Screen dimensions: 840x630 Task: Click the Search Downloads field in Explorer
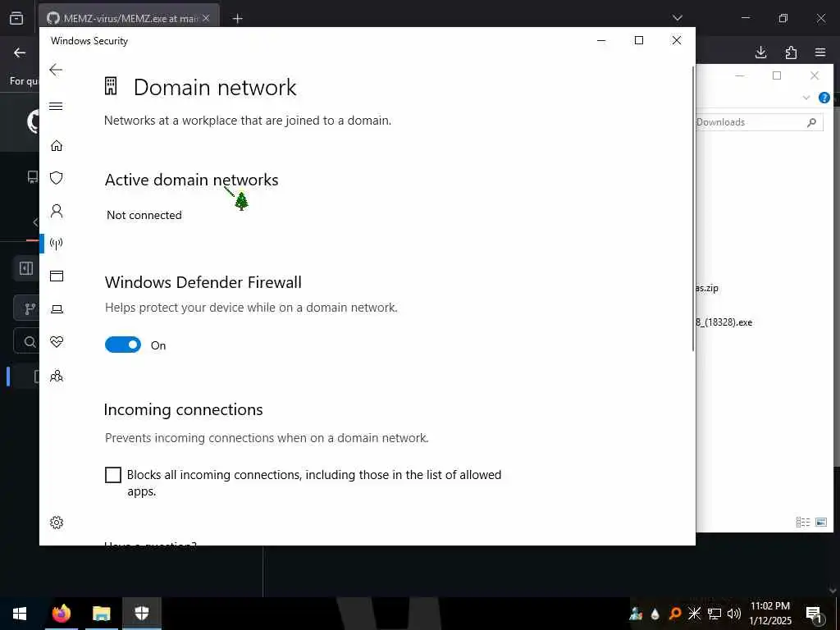pyautogui.click(x=759, y=122)
